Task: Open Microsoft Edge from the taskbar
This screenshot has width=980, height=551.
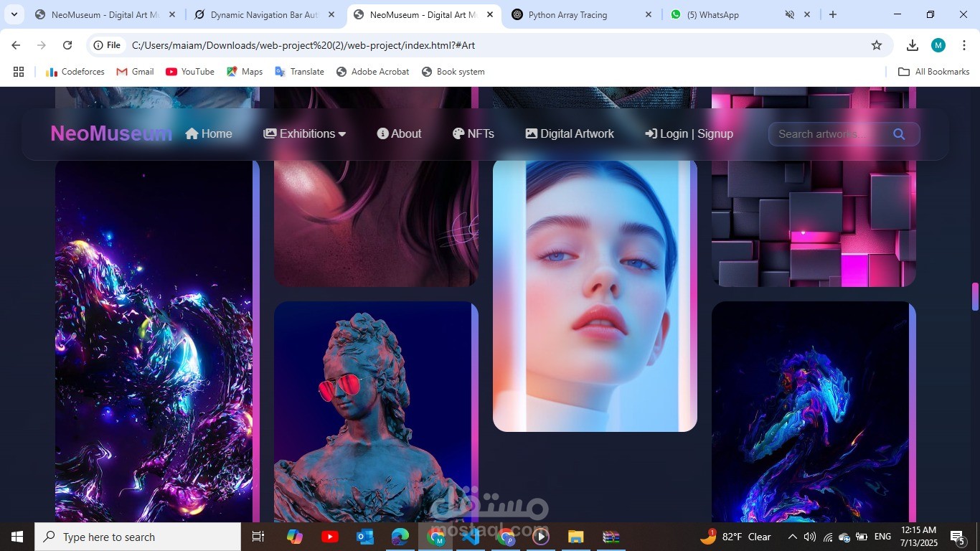Action: [400, 537]
